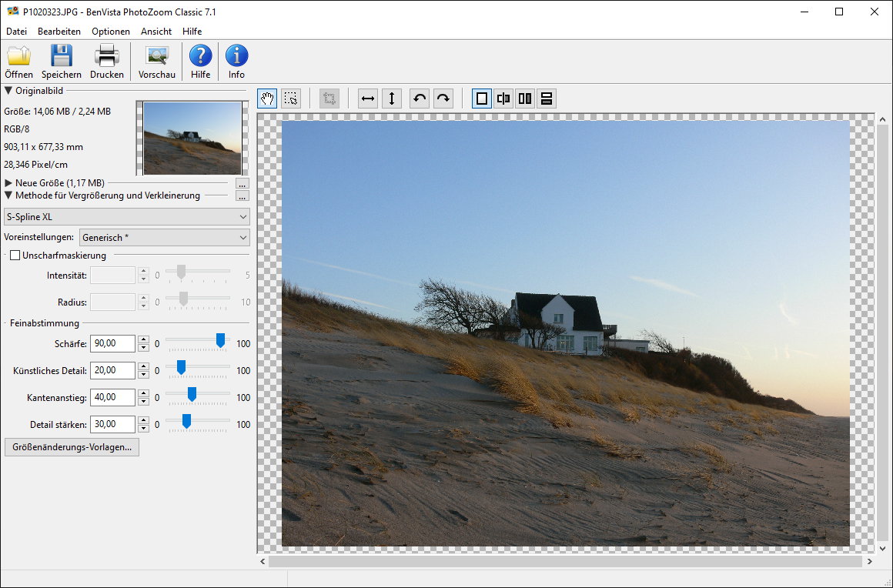Select single preview window mode
Screen dimensions: 893x588
[482, 99]
